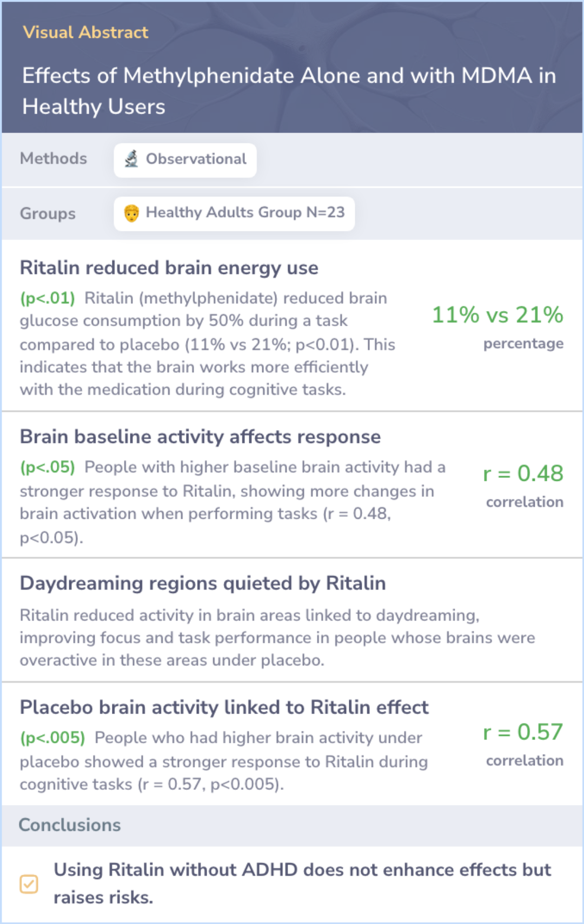Click the green (p<.005) significance tag
The height and width of the screenshot is (924, 584).
tap(52, 737)
